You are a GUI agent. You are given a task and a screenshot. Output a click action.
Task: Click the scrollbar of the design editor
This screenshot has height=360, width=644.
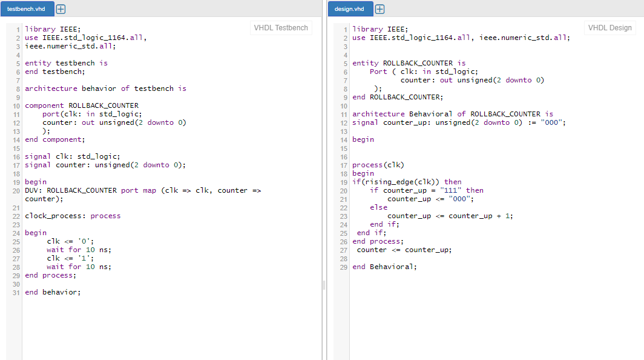640,182
